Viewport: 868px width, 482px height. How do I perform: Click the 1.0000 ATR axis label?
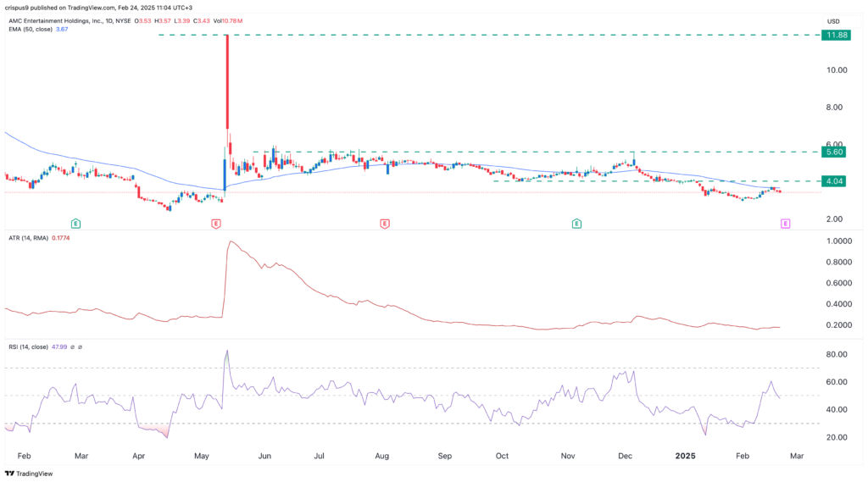838,241
